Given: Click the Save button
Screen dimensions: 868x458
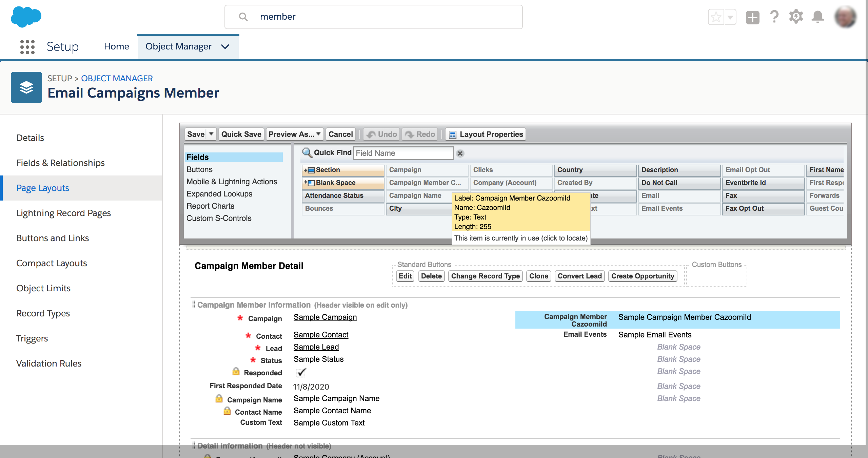Looking at the screenshot, I should (196, 134).
